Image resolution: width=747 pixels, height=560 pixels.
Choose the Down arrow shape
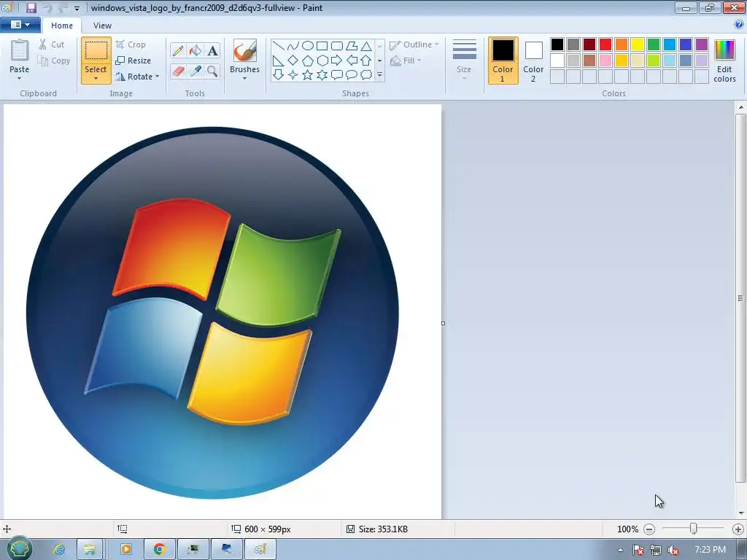[x=279, y=75]
